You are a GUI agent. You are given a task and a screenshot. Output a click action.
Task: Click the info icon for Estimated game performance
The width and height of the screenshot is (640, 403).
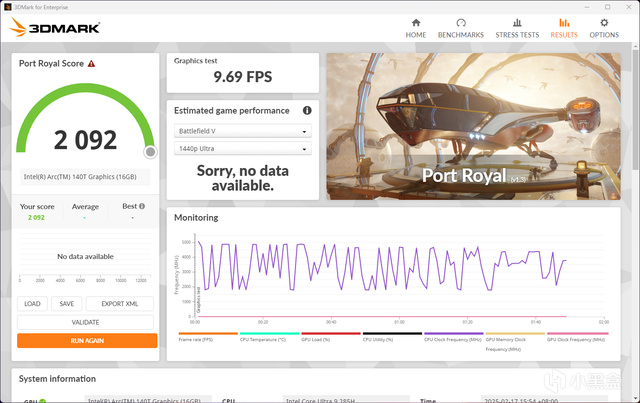307,110
